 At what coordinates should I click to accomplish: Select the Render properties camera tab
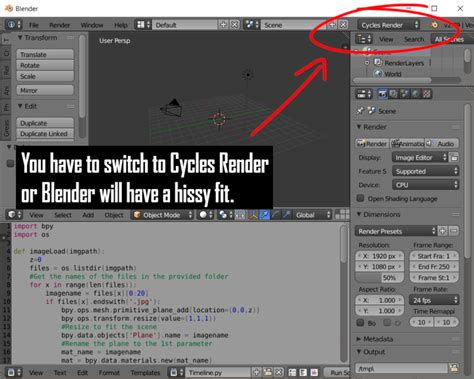(382, 94)
